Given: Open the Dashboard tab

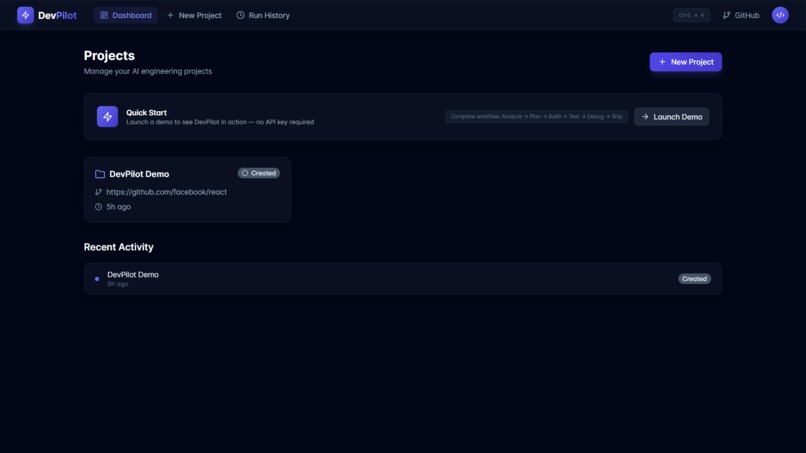Looking at the screenshot, I should (x=126, y=15).
